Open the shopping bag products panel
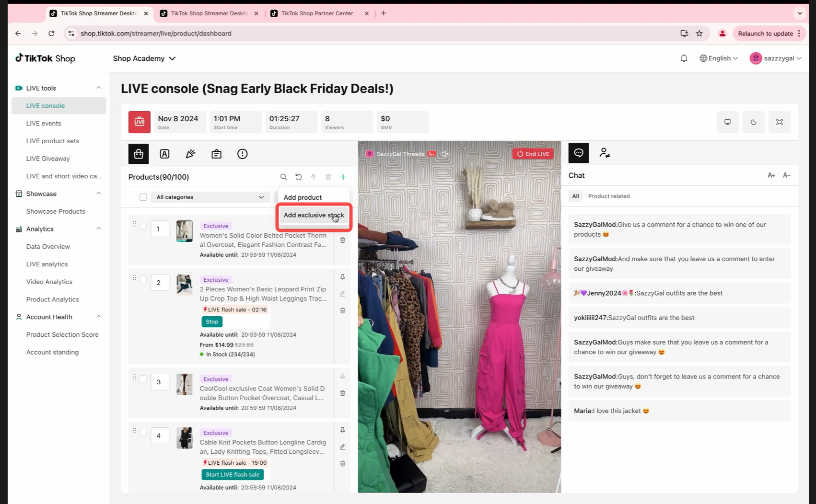This screenshot has width=816, height=504. pos(139,154)
